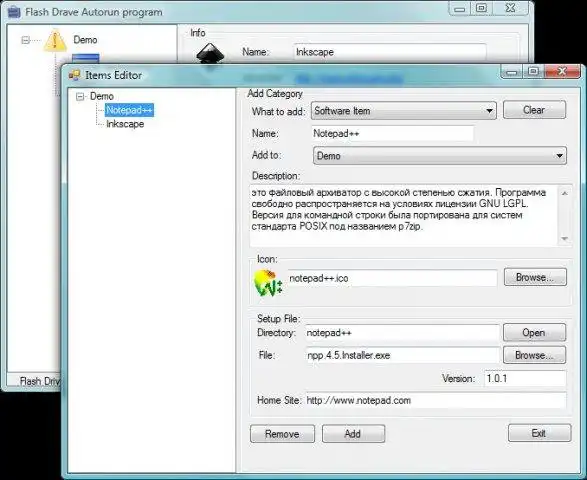This screenshot has height=480, width=587.
Task: Collapse the Demo node in Items Editor
Action: pos(80,97)
